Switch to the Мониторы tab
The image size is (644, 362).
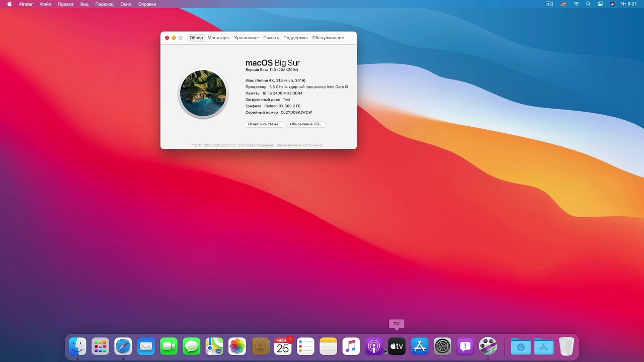(x=218, y=38)
